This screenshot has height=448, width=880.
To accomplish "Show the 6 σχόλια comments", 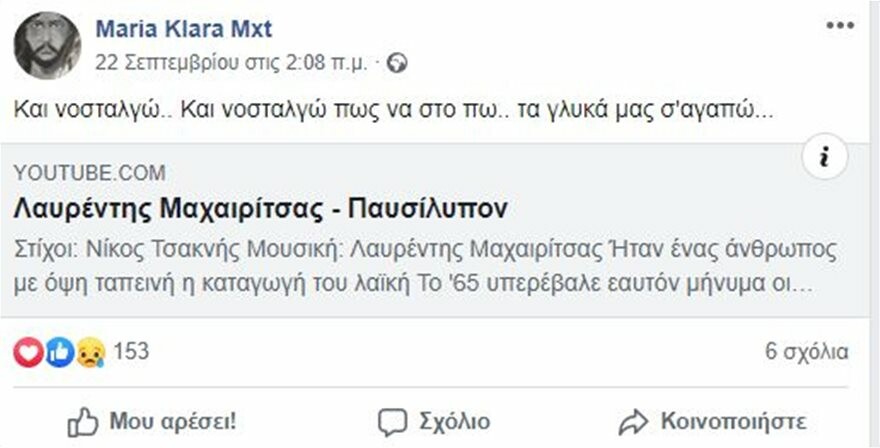I will pyautogui.click(x=807, y=352).
